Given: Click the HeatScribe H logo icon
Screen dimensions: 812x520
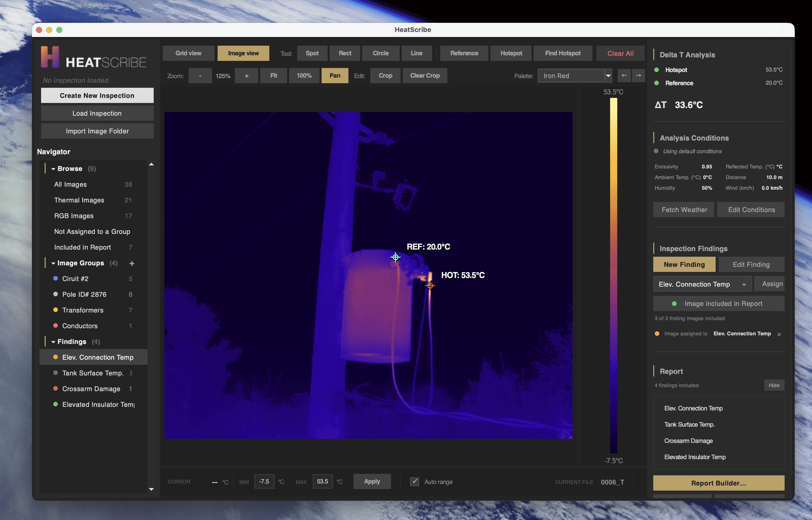Looking at the screenshot, I should coord(50,57).
